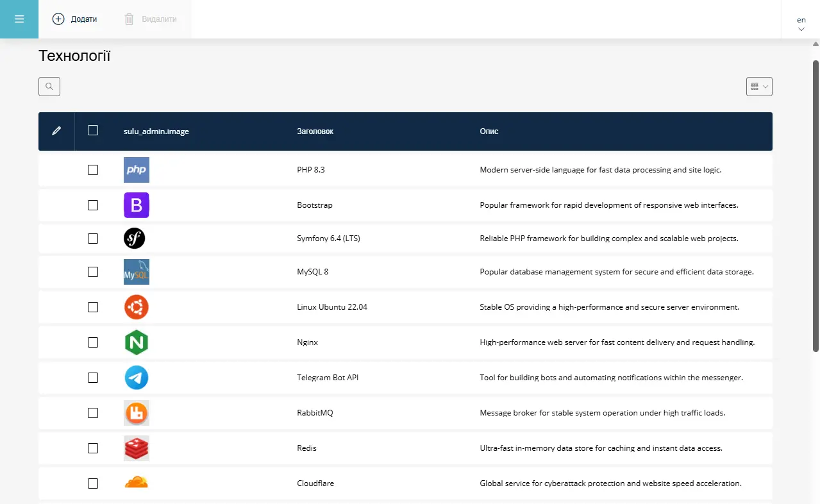Click the 'Popular framework for rapid development' description
This screenshot has height=504, width=820.
[609, 205]
